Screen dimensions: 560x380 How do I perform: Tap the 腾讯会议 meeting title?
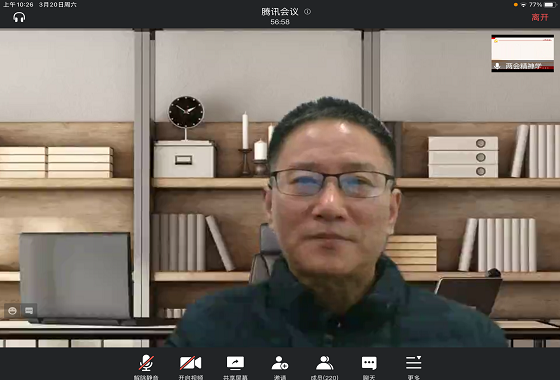point(280,12)
